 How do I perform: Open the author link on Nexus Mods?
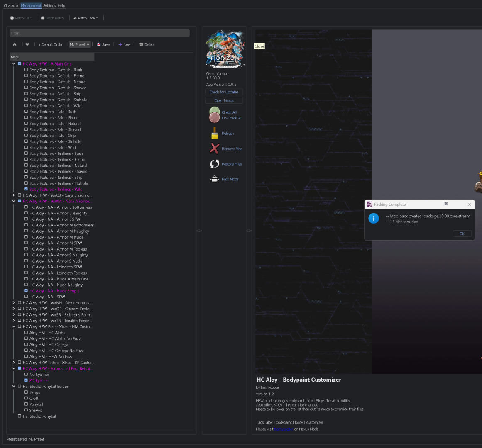[284, 429]
